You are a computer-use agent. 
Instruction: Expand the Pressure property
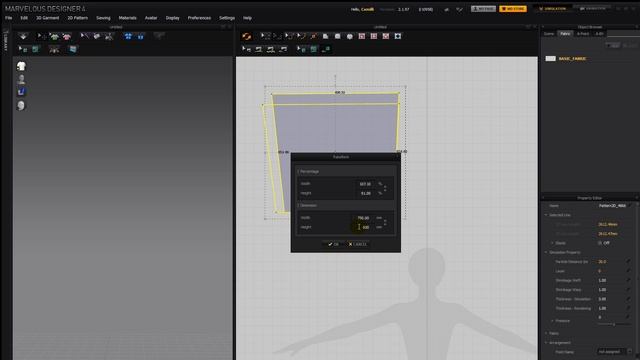(x=552, y=321)
